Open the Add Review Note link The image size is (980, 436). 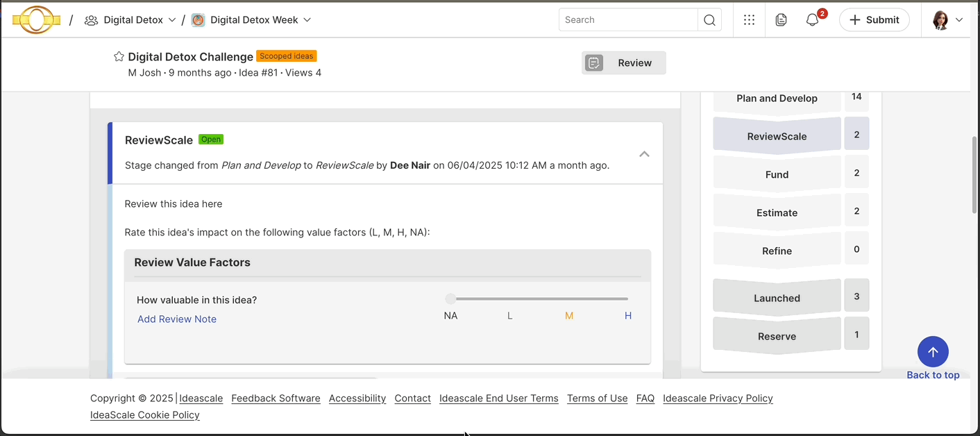(177, 319)
